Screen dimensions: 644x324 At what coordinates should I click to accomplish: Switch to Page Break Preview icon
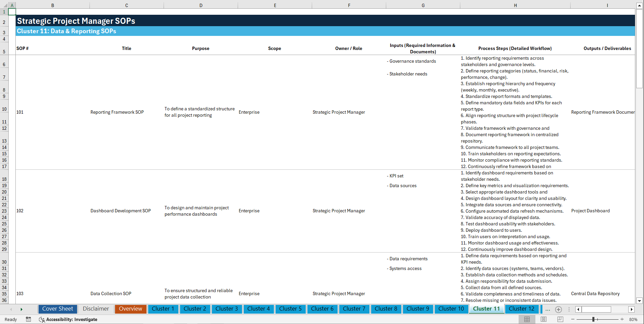pyautogui.click(x=560, y=319)
